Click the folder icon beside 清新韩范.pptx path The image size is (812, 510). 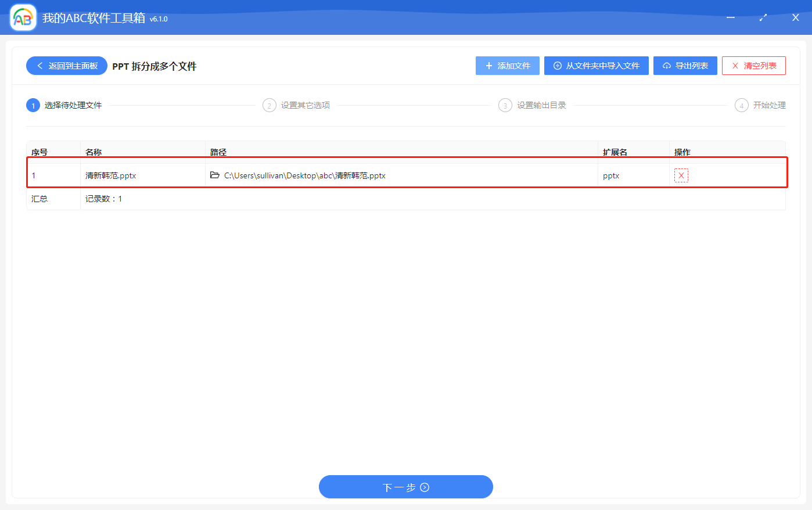click(x=214, y=175)
